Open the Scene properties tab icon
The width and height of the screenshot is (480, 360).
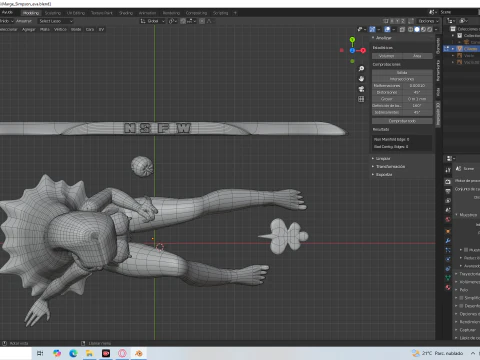click(x=448, y=210)
